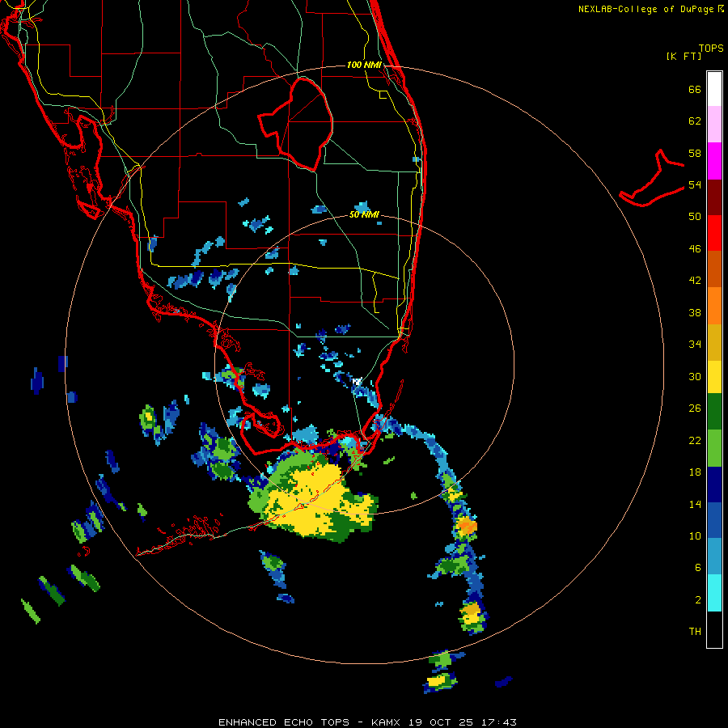Select the light green legend swatch
Viewport: 728px width, 728px height.
tap(714, 448)
